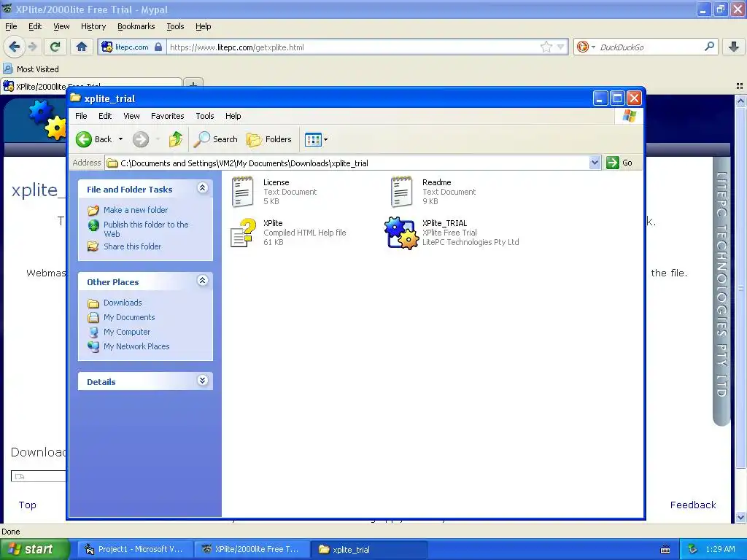747x560 pixels.
Task: Open Most Visited bookmarks folder
Action: coord(31,69)
